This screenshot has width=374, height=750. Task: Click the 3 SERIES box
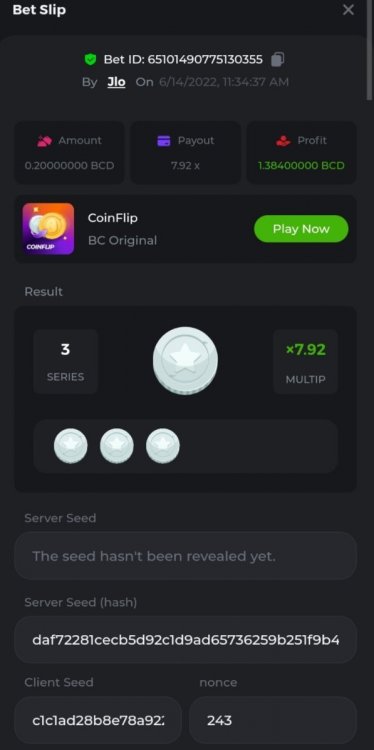click(66, 362)
